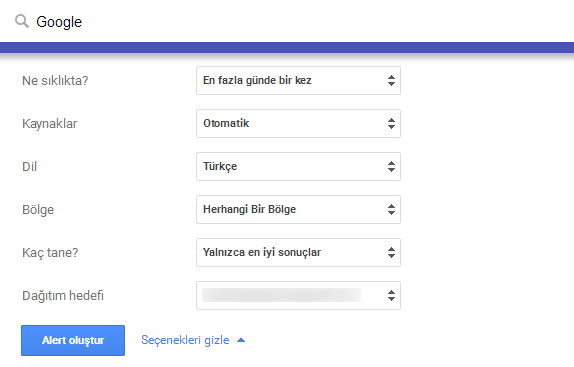Open the Kaynaklar dropdown showing Otomatik
This screenshot has width=574, height=367.
click(x=298, y=124)
